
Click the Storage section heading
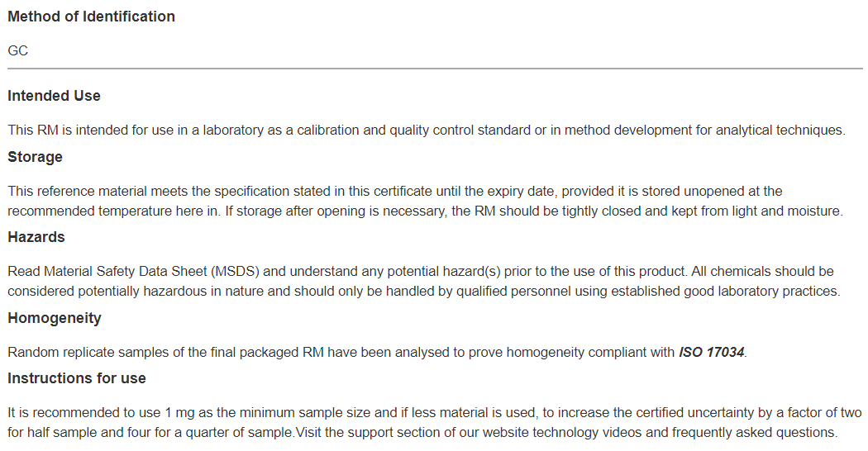click(x=35, y=157)
